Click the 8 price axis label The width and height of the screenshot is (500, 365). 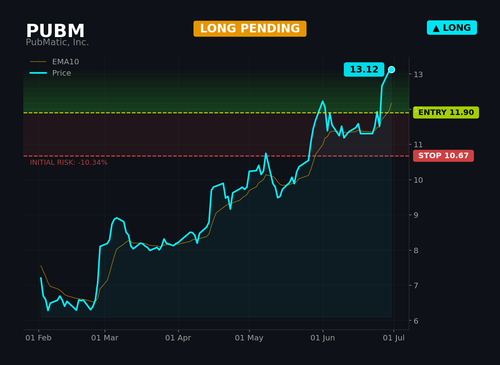416,251
